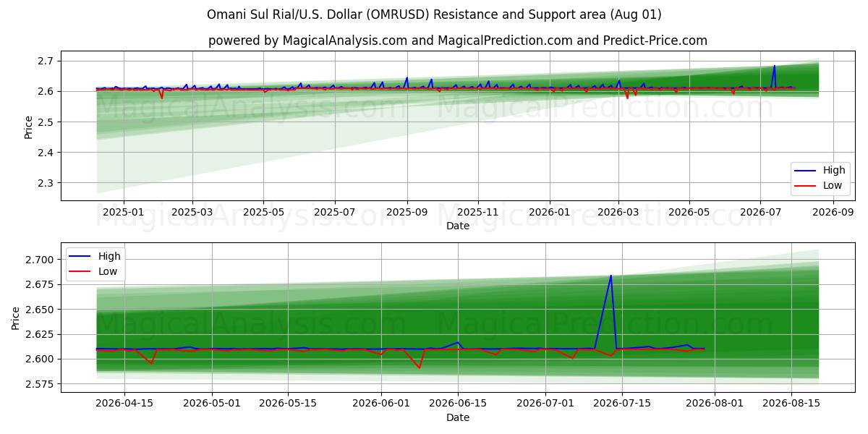Viewport: 868px width, 434px height.
Task: Click the '2026-08-01' tick label
Action: coord(714,404)
